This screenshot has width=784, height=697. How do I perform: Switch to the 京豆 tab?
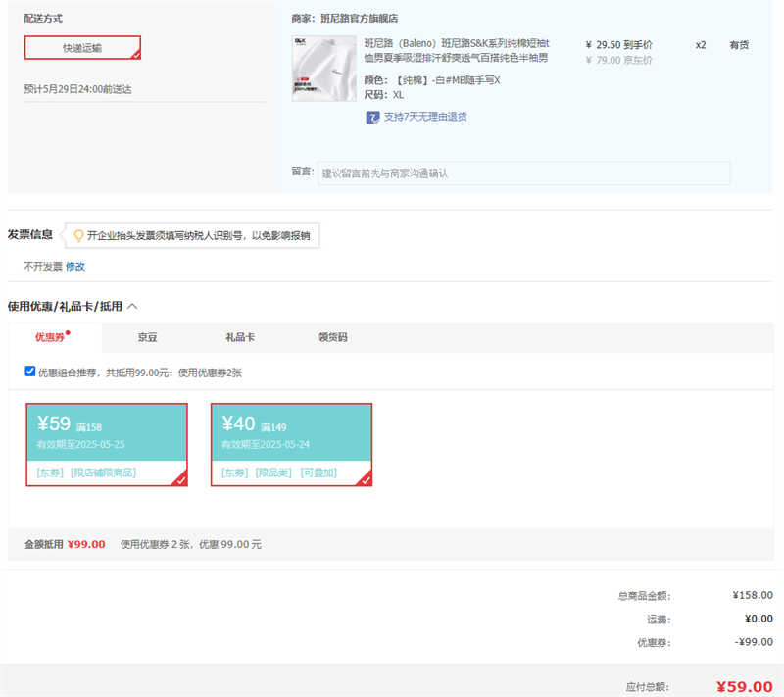click(147, 337)
